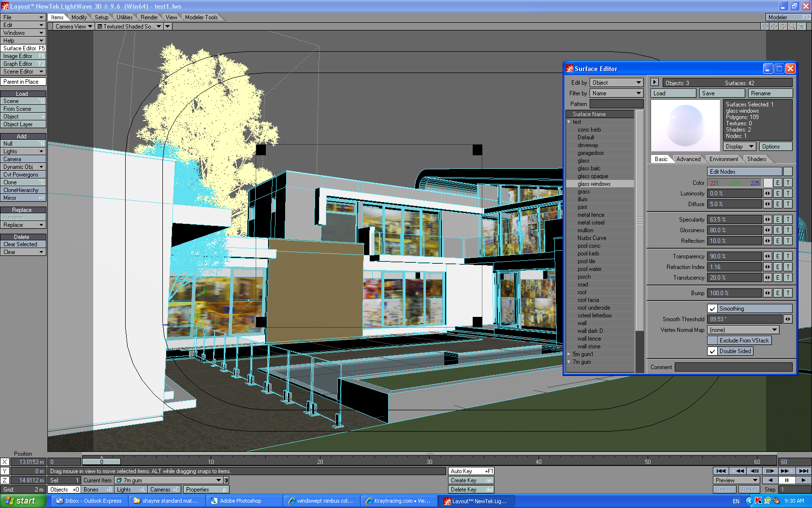Select the pool water surface in the list
812x508 pixels.
590,269
